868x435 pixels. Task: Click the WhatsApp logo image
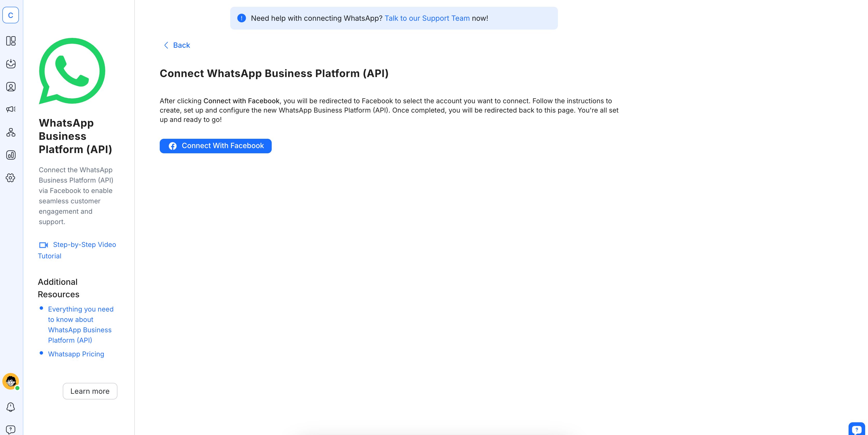pyautogui.click(x=72, y=71)
